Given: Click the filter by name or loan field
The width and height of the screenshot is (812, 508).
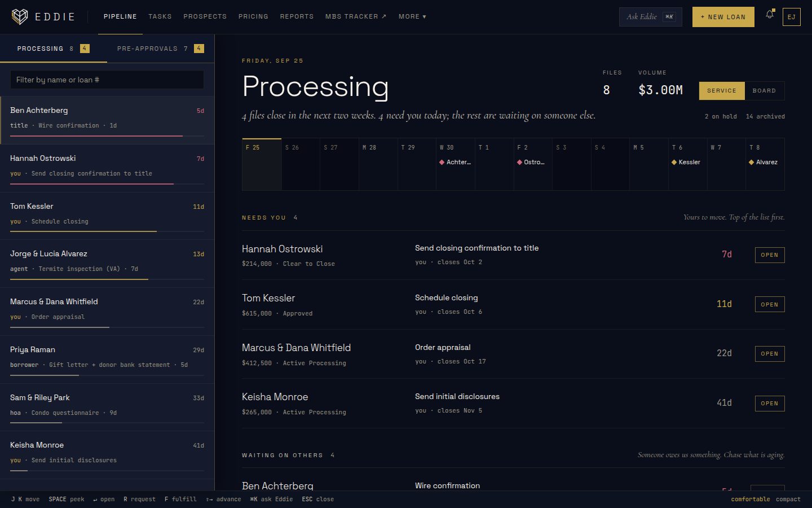Looking at the screenshot, I should (x=107, y=80).
